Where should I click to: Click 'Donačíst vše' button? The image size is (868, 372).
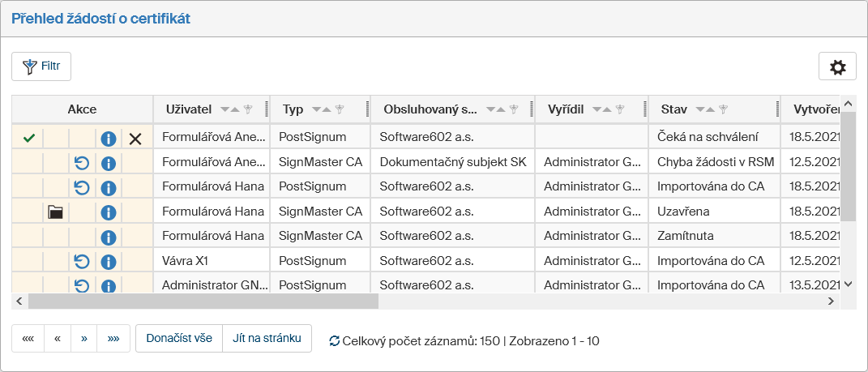pyautogui.click(x=178, y=339)
